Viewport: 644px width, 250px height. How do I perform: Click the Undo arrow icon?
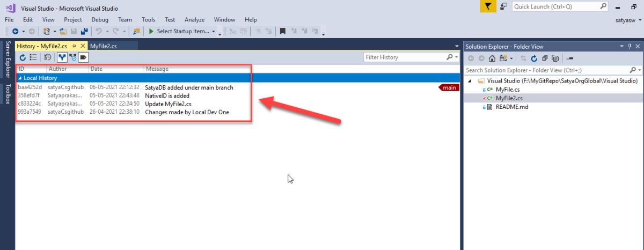click(x=99, y=32)
